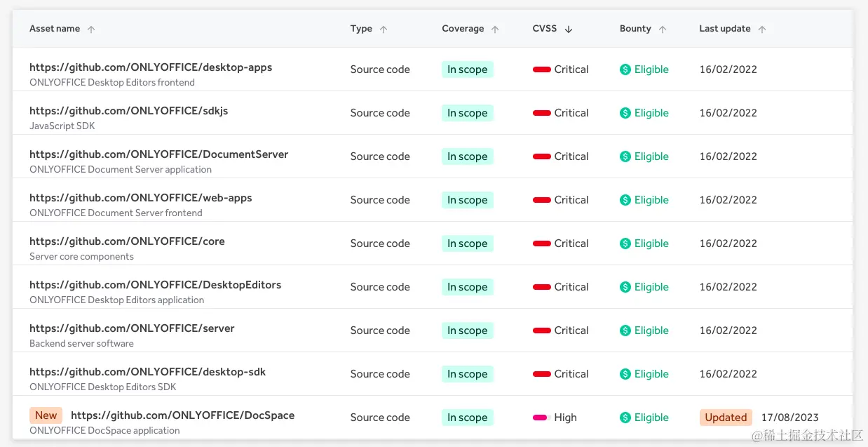Image resolution: width=868 pixels, height=447 pixels.
Task: Click the New badge on the DocSpace row
Action: pos(46,415)
